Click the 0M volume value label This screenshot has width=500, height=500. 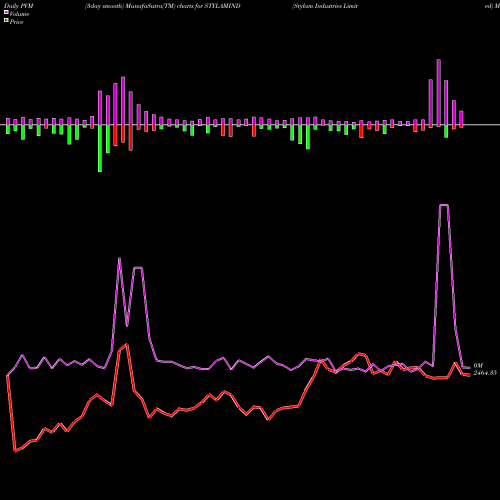tap(478, 366)
